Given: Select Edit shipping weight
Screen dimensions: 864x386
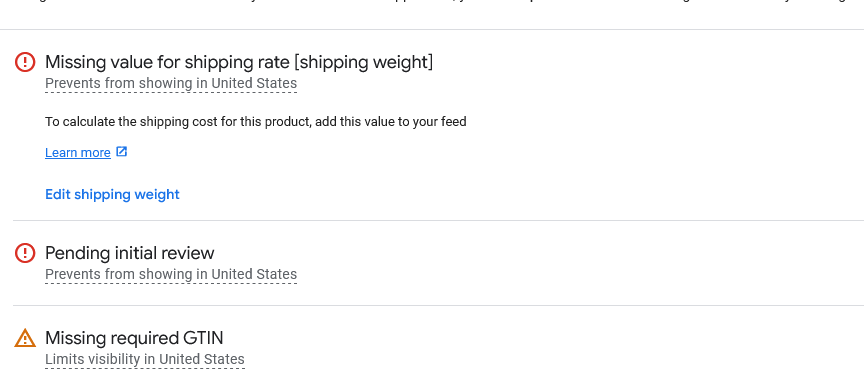Looking at the screenshot, I should coord(112,194).
